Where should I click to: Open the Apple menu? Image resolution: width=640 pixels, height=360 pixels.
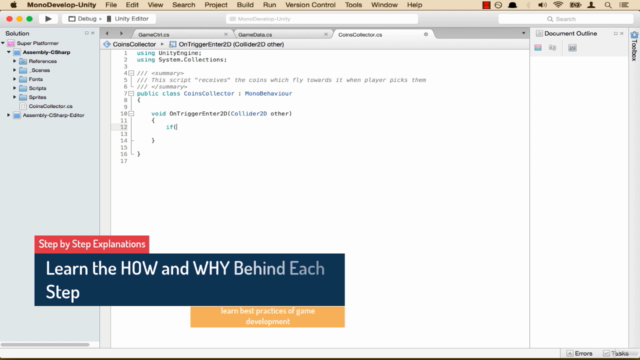[x=13, y=5]
